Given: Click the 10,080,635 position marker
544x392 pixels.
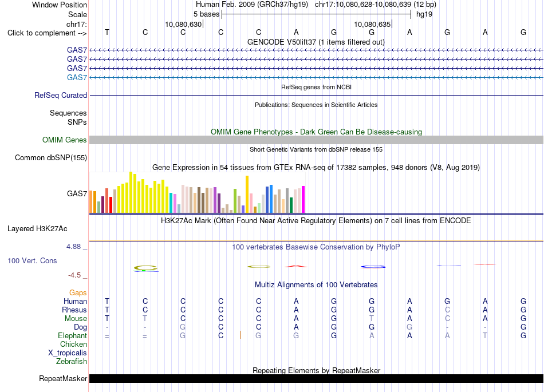Looking at the screenshot, I should (373, 24).
